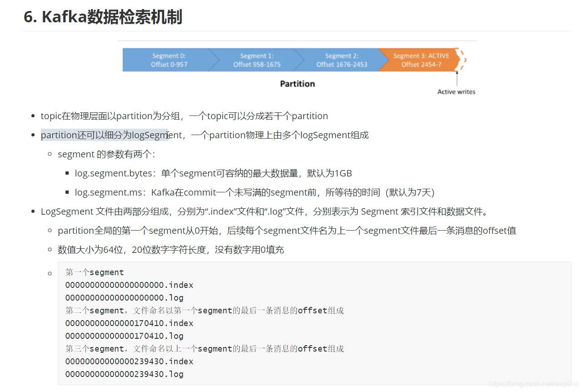Click the Segment 1: Offset 958-1675 block
583x392 pixels.
coord(257,60)
